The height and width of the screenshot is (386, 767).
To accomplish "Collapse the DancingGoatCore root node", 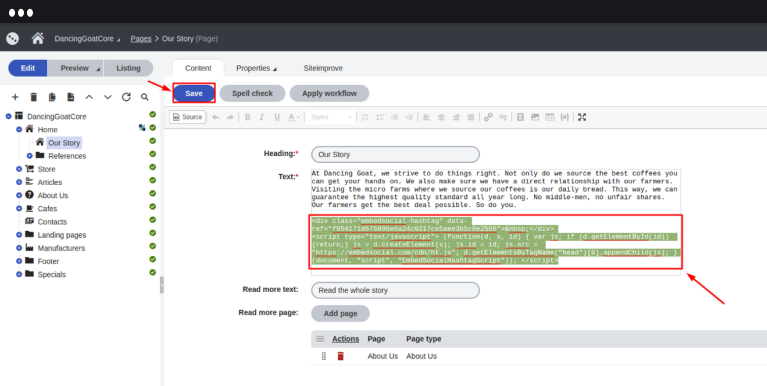I will 8,116.
